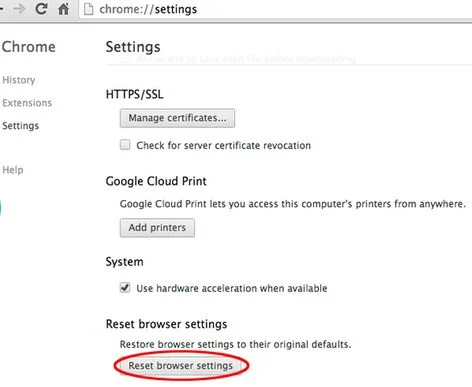Click the Google Cloud Print section heading
472x387 pixels.
click(x=156, y=181)
